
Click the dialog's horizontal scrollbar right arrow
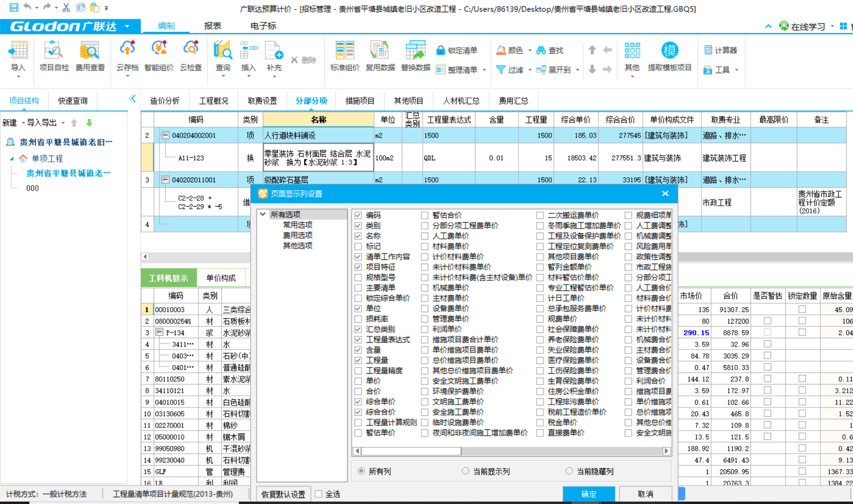[x=667, y=451]
